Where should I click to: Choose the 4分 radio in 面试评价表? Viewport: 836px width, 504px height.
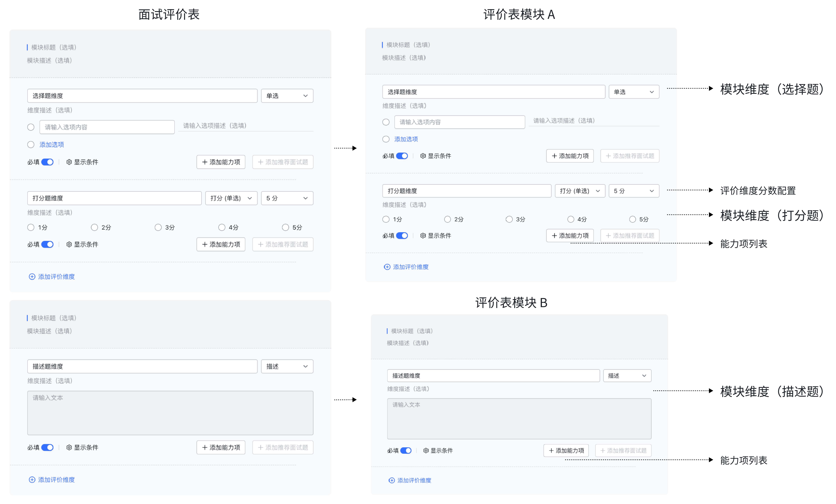click(222, 227)
